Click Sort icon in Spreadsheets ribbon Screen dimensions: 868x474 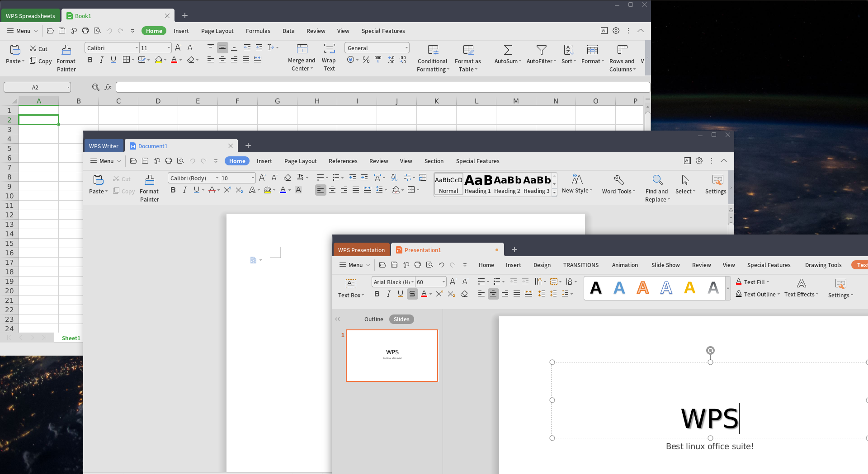tap(569, 50)
